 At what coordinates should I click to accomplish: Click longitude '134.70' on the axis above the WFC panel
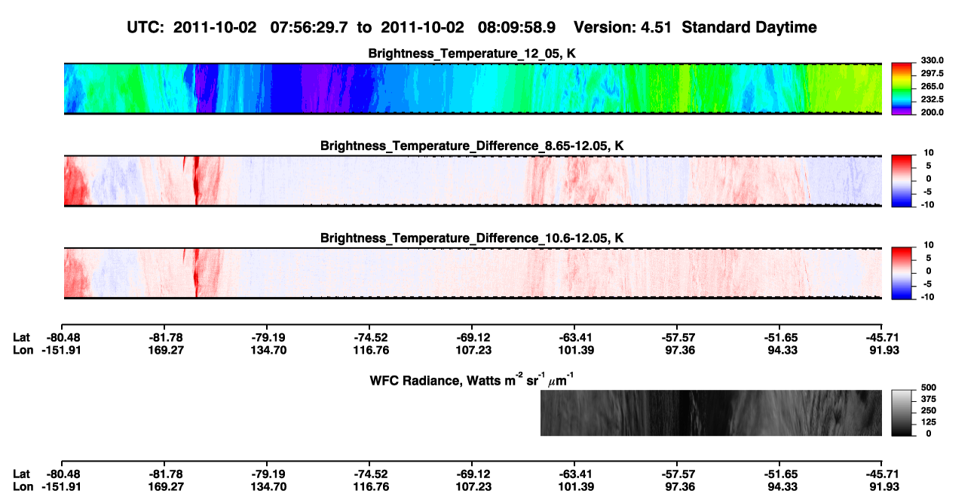tap(268, 350)
